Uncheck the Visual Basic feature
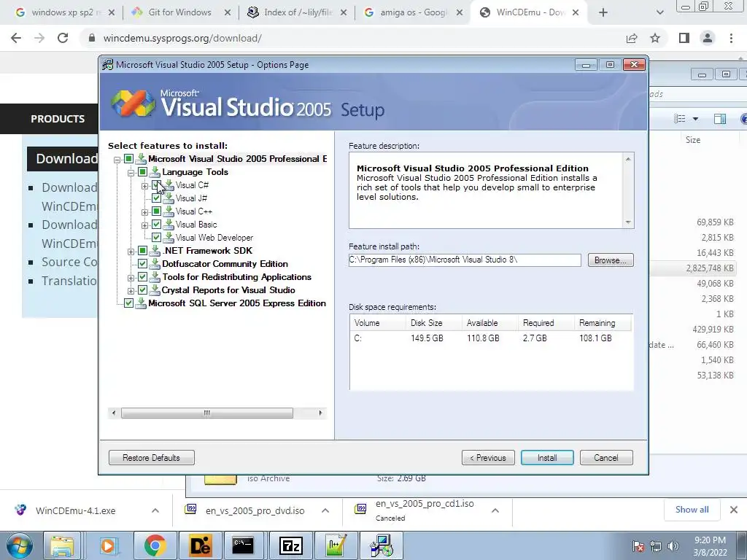The width and height of the screenshot is (747, 560). point(156,225)
